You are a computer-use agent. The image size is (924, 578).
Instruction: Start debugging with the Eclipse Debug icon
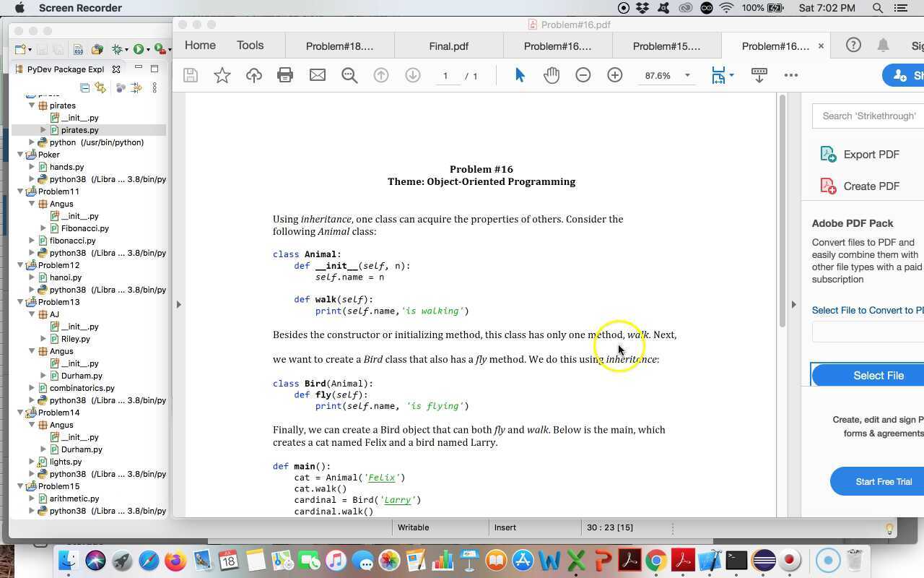point(117,49)
